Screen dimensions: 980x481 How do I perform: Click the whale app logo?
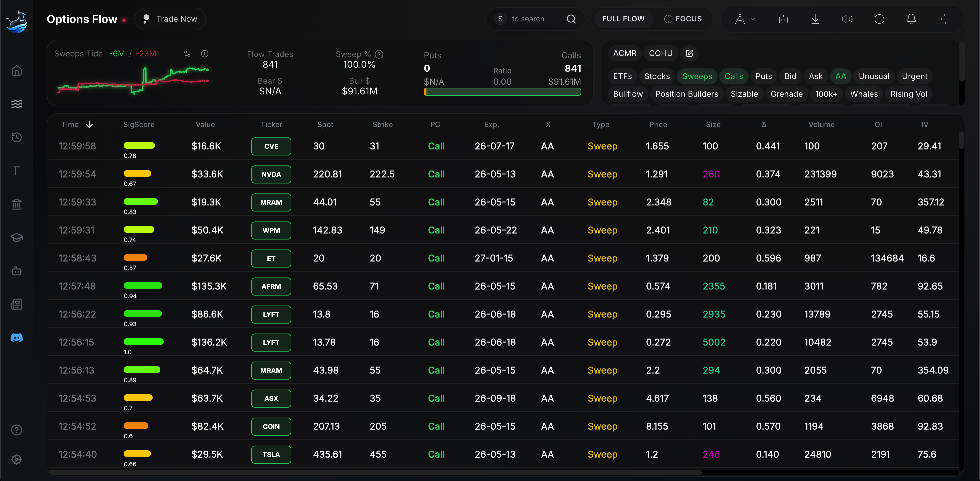17,22
